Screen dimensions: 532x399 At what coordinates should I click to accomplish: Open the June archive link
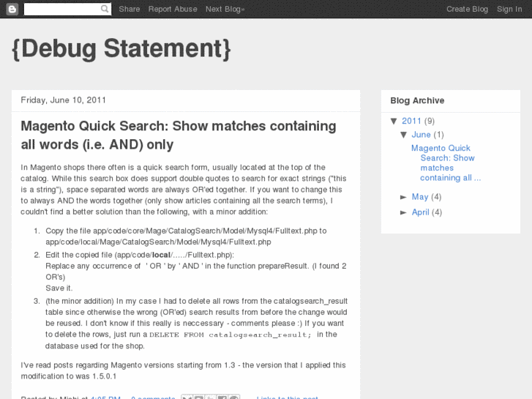pyautogui.click(x=421, y=135)
